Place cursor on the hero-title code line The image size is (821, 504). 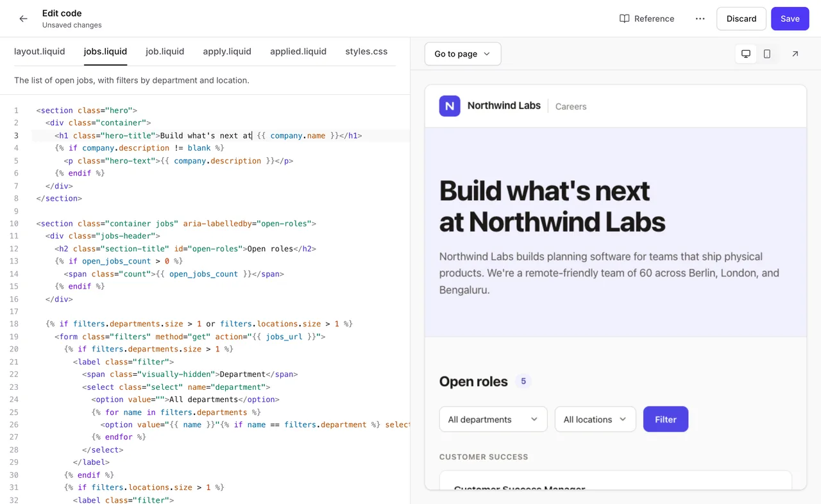click(208, 136)
